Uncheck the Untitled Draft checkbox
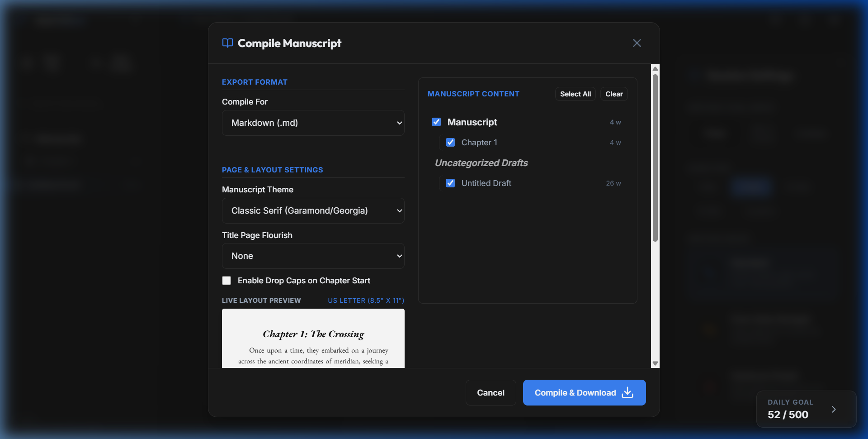Viewport: 868px width, 439px height. pyautogui.click(x=450, y=183)
